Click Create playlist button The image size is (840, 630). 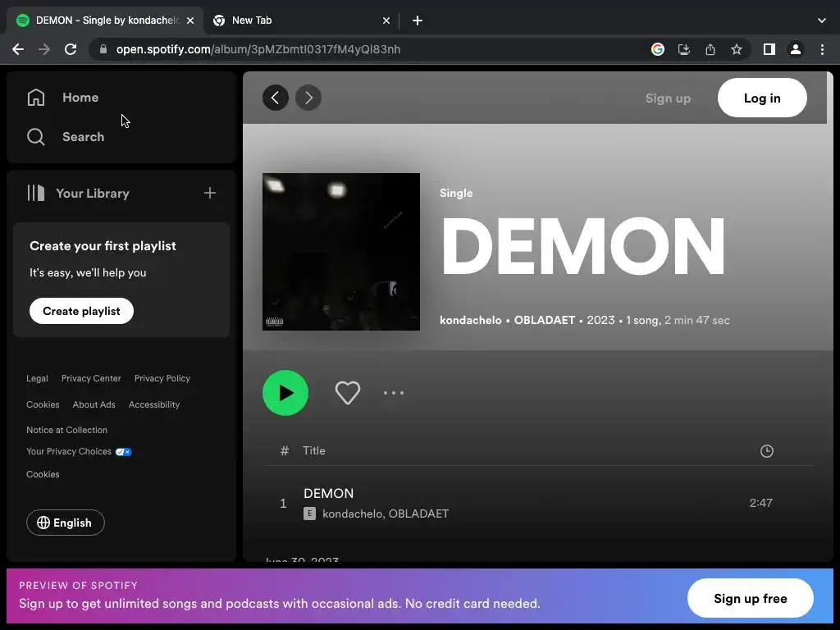pyautogui.click(x=81, y=311)
